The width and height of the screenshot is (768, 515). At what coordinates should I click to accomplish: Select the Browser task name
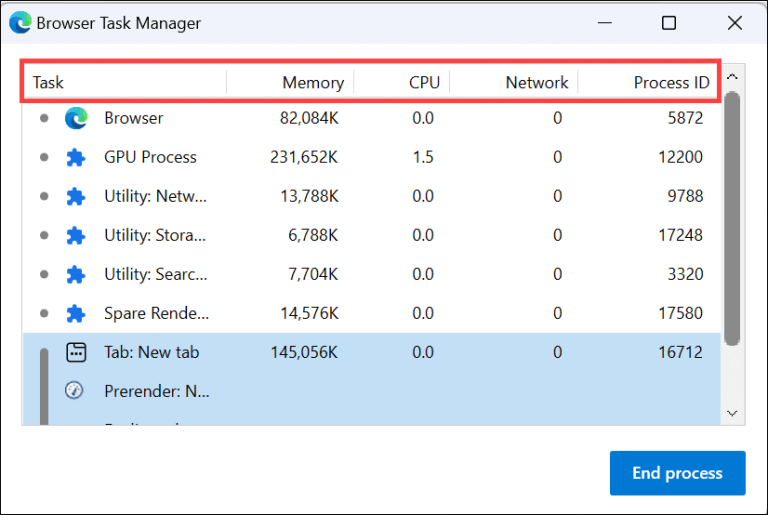pos(134,118)
